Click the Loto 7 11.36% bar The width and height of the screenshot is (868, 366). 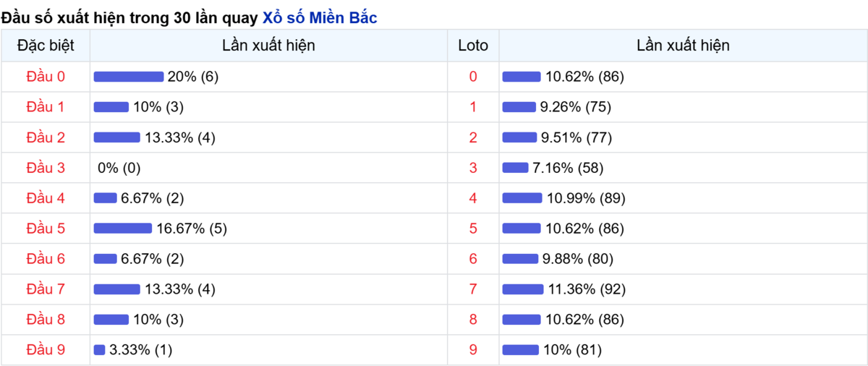pos(523,289)
